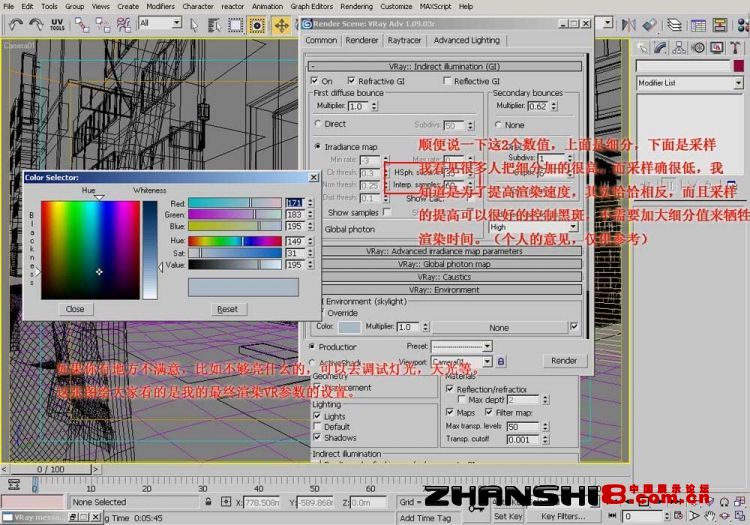Collapse the VRay Indirect illumination (GI) rollout

click(444, 66)
